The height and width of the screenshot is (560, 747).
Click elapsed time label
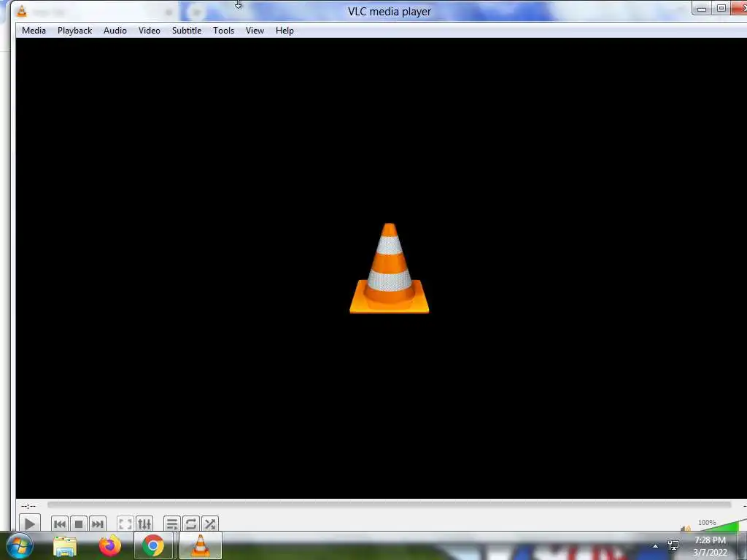(x=28, y=506)
